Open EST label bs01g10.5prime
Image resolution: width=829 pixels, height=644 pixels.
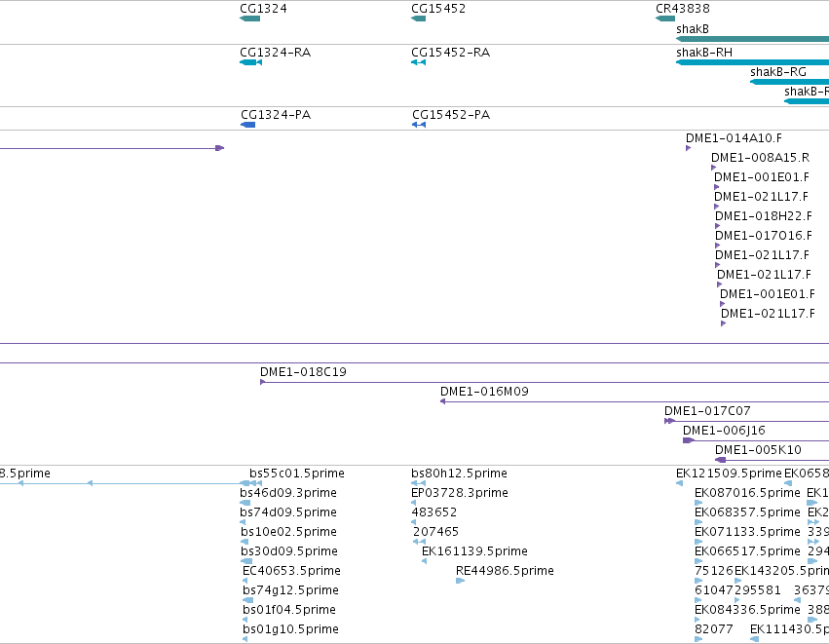290,629
